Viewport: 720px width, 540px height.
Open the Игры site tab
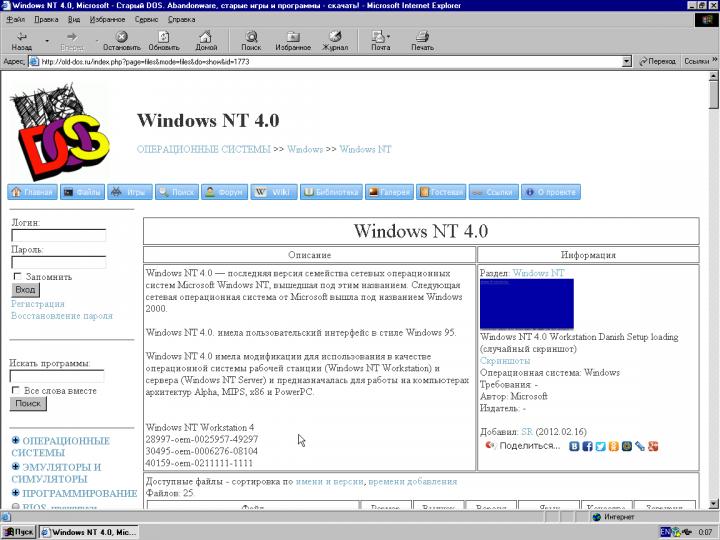coord(130,192)
